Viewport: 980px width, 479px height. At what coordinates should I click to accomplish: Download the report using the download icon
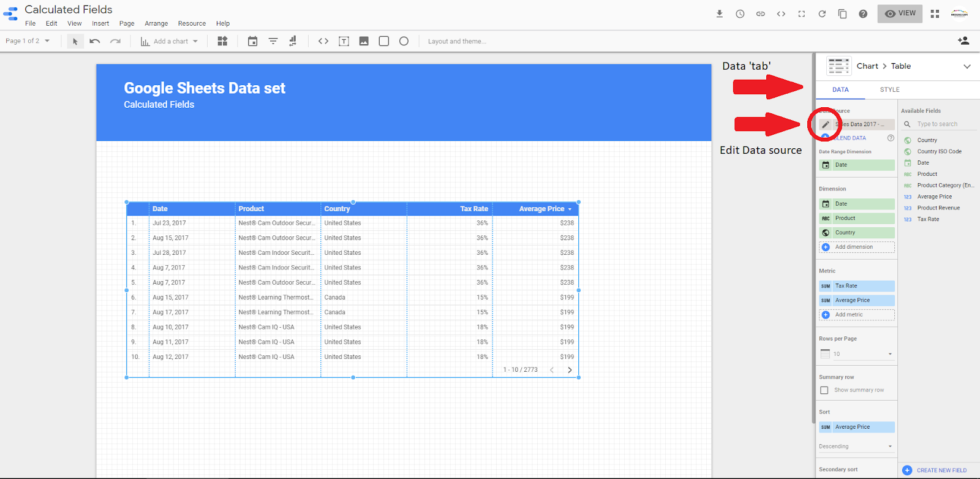click(720, 13)
